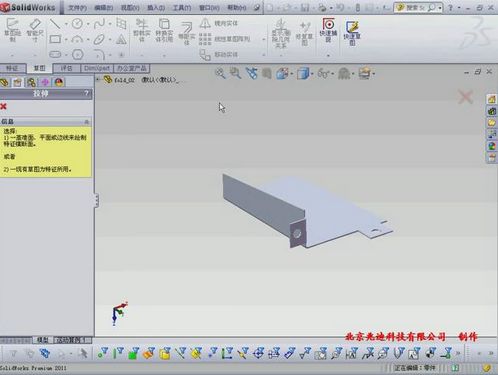This screenshot has width=498, height=375.
Task: Open the Circle tool dropdown arrow
Action: (x=88, y=24)
